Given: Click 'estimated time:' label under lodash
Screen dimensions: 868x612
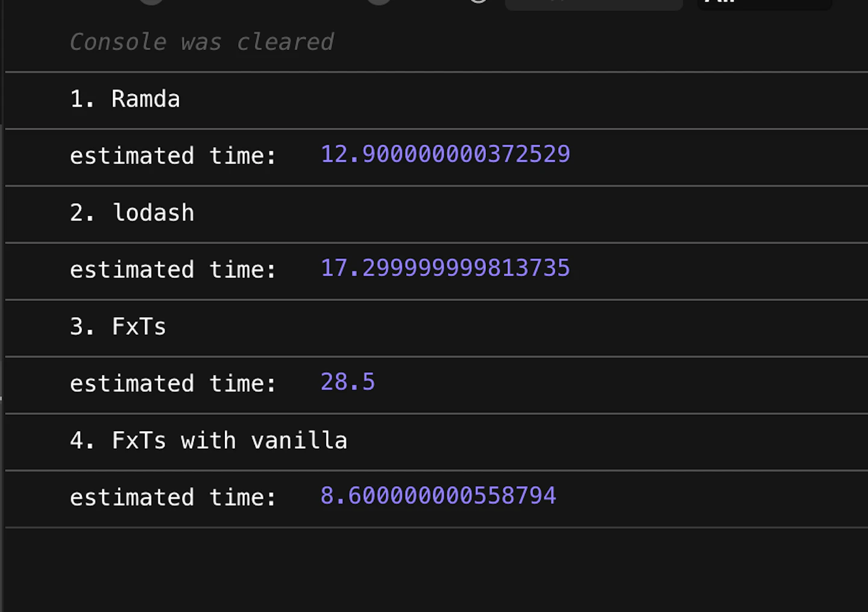Looking at the screenshot, I should point(173,270).
